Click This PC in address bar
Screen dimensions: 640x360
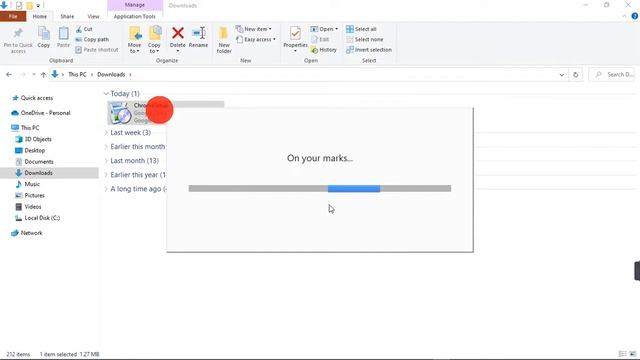[77, 75]
